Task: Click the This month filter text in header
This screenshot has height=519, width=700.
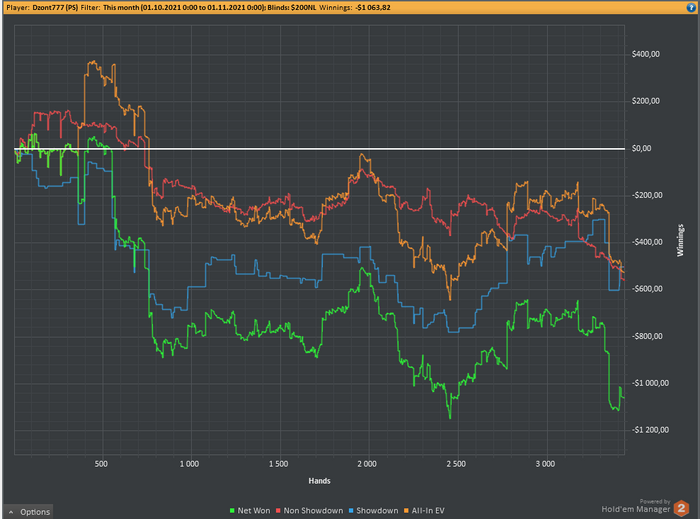Action: [x=184, y=7]
